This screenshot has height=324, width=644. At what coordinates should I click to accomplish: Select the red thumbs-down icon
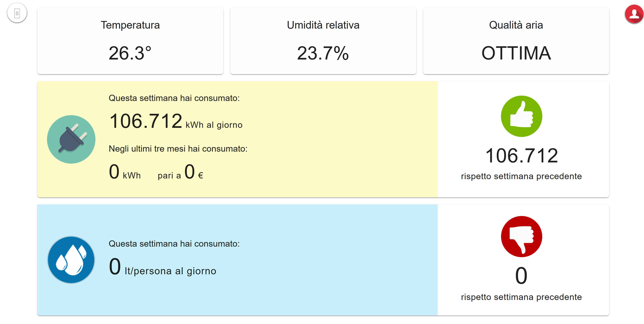coord(521,236)
